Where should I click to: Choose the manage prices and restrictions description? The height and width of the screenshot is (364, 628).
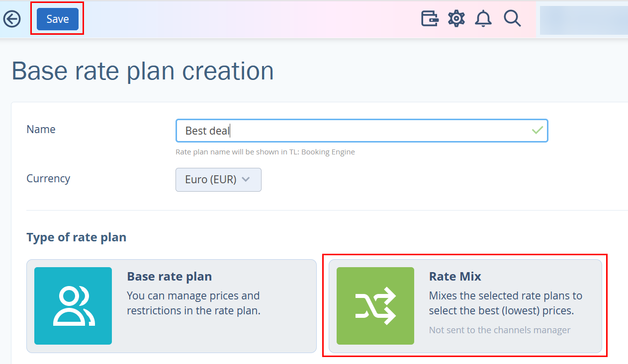pos(193,303)
